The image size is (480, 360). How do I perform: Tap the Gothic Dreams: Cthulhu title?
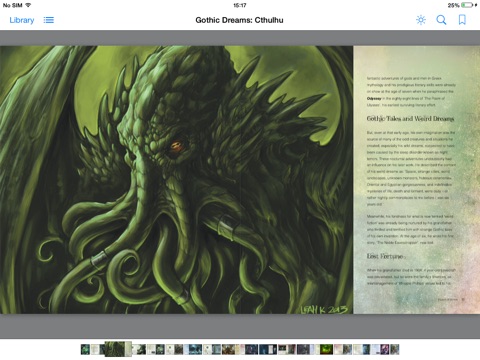(239, 20)
